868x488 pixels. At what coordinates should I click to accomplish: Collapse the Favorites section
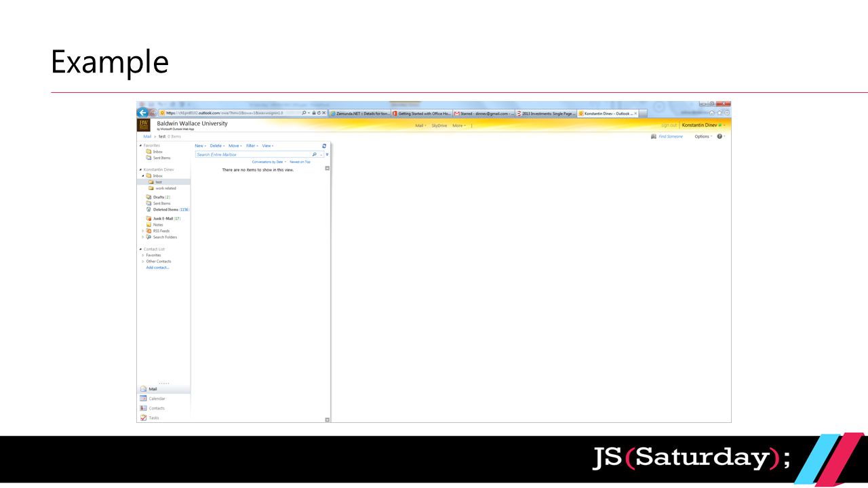tap(140, 146)
